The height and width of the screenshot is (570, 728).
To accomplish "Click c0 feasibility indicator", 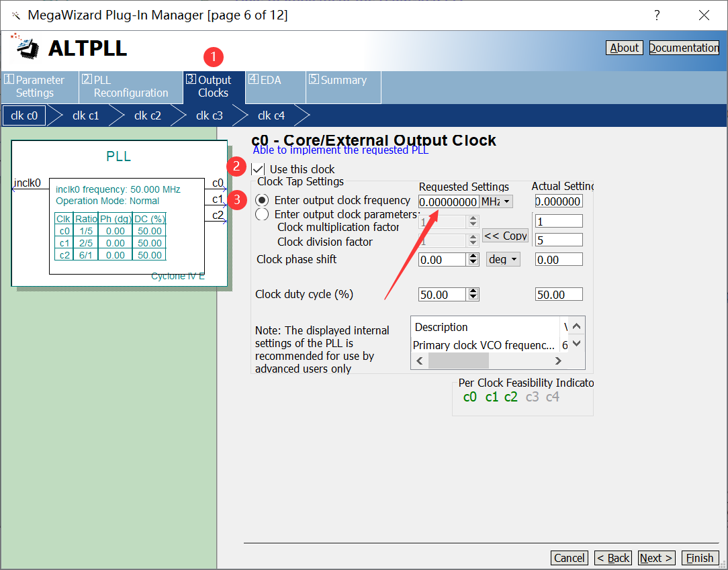I will pyautogui.click(x=470, y=397).
